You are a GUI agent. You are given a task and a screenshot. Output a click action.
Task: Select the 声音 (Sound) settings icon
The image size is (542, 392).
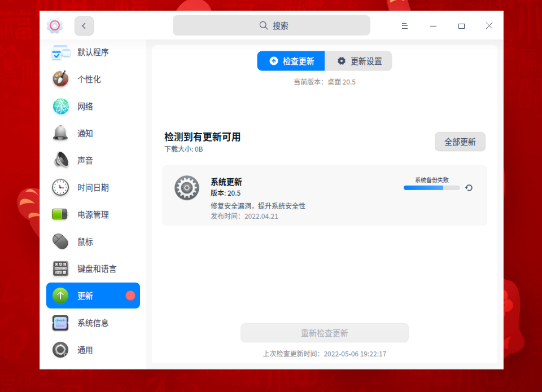pyautogui.click(x=60, y=160)
